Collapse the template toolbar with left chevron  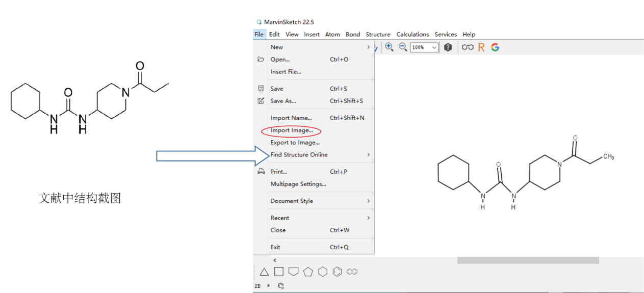coord(275,260)
